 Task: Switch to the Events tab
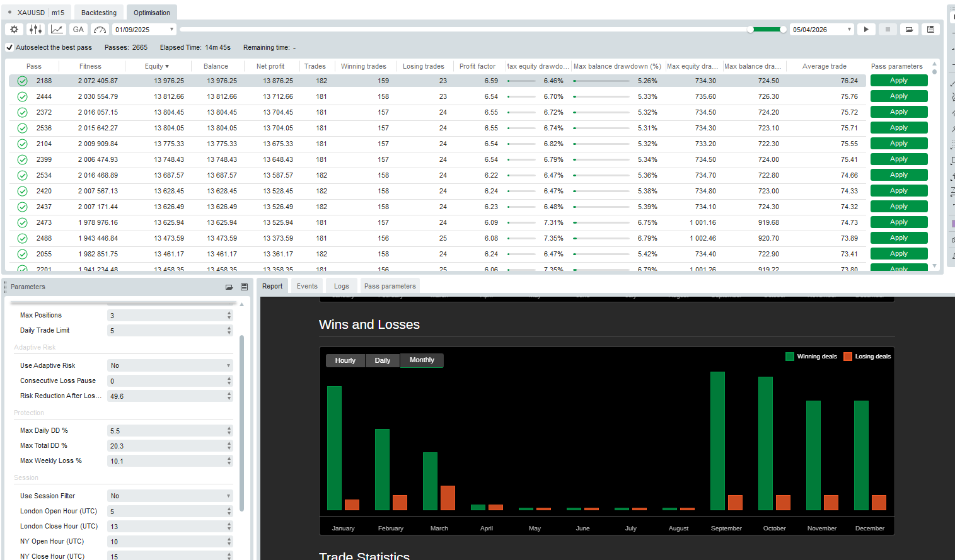[x=306, y=285]
